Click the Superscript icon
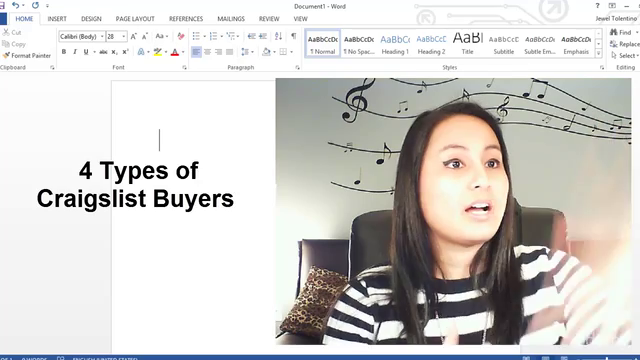Viewport: 640px width, 360px height. [125, 52]
